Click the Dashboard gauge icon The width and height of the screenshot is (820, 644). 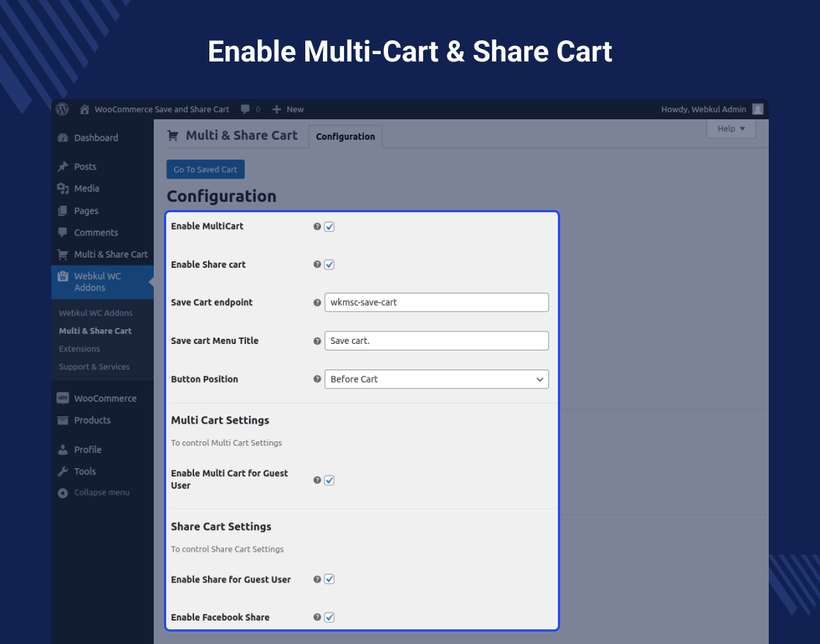click(x=63, y=138)
